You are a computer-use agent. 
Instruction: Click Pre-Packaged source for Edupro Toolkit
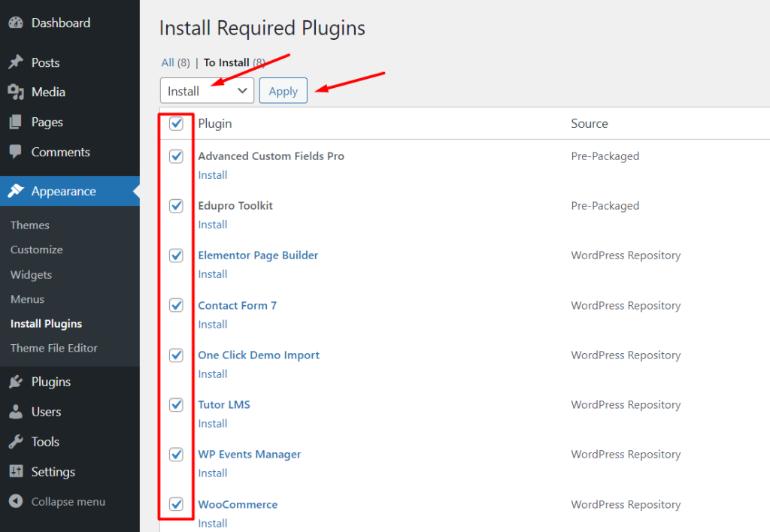pos(605,206)
